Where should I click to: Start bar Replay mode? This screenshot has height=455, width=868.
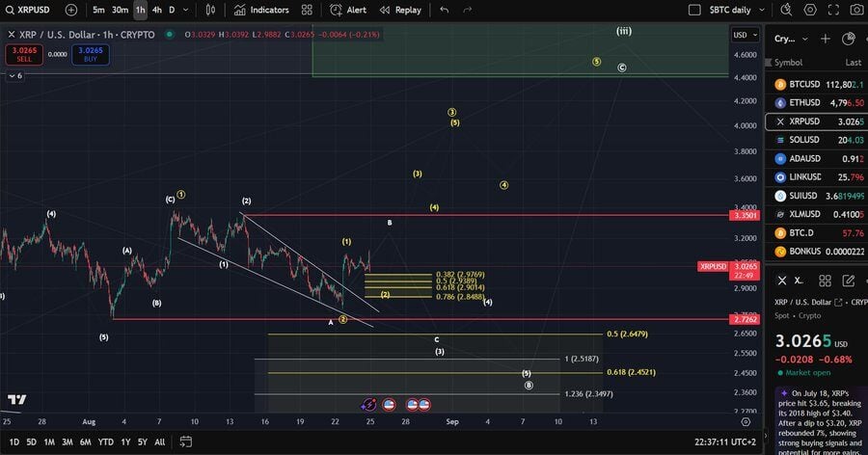tap(400, 10)
